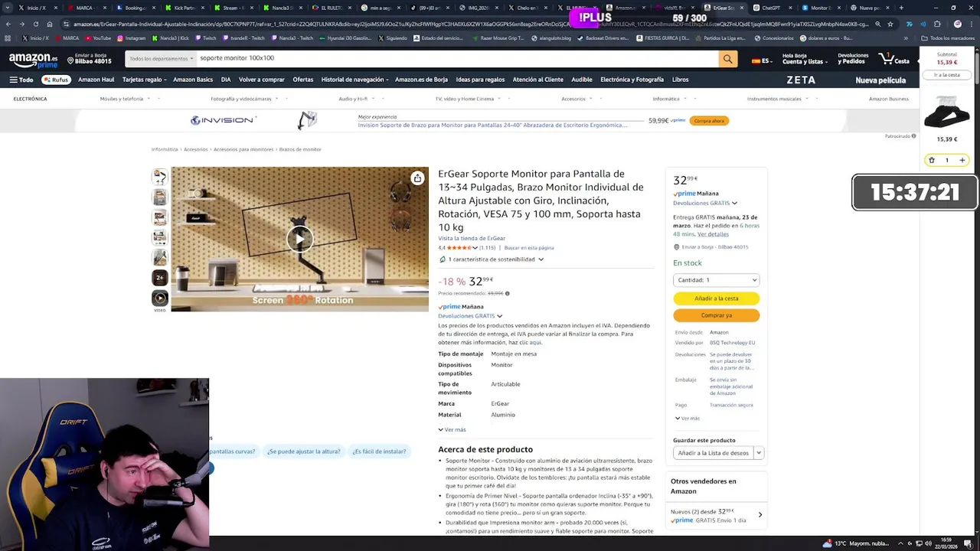The width and height of the screenshot is (980, 551).
Task: Click Añadir a la cesta button
Action: pyautogui.click(x=716, y=298)
